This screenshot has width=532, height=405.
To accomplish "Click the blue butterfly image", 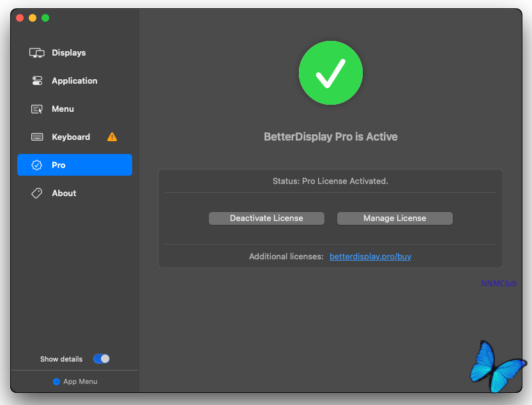I will point(498,367).
